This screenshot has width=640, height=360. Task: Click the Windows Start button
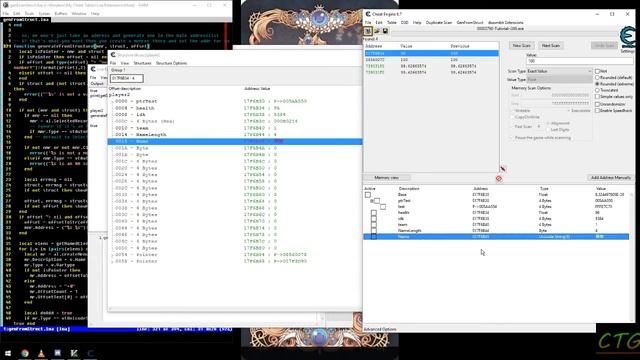coord(8,353)
